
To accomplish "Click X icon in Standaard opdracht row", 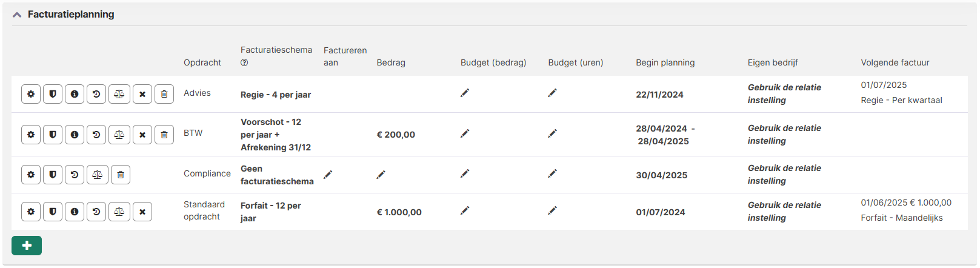I will coord(142,212).
